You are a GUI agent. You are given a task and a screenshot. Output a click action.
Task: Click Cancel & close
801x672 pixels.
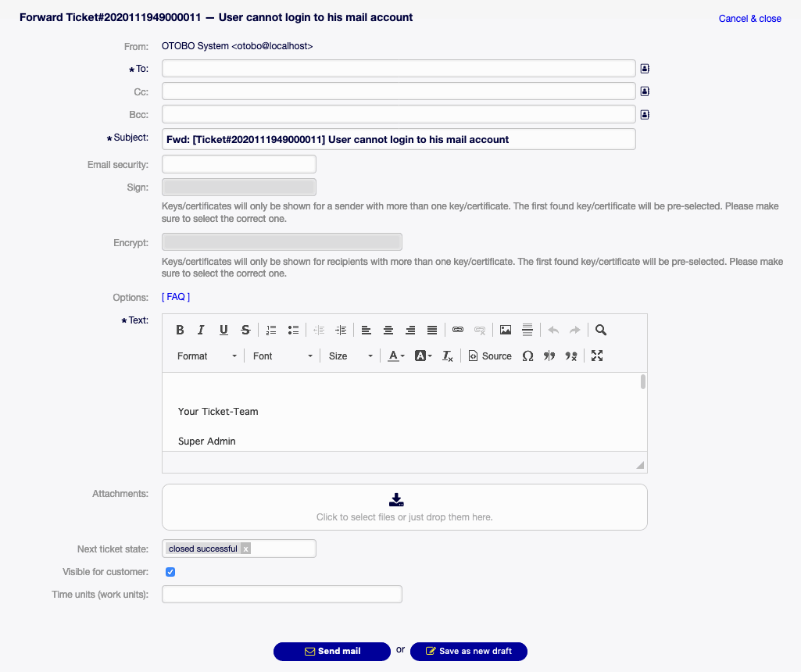[x=749, y=18]
